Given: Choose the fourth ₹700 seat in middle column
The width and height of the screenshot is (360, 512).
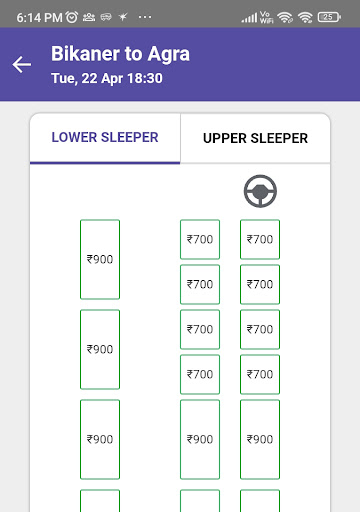Looking at the screenshot, I should (x=200, y=374).
